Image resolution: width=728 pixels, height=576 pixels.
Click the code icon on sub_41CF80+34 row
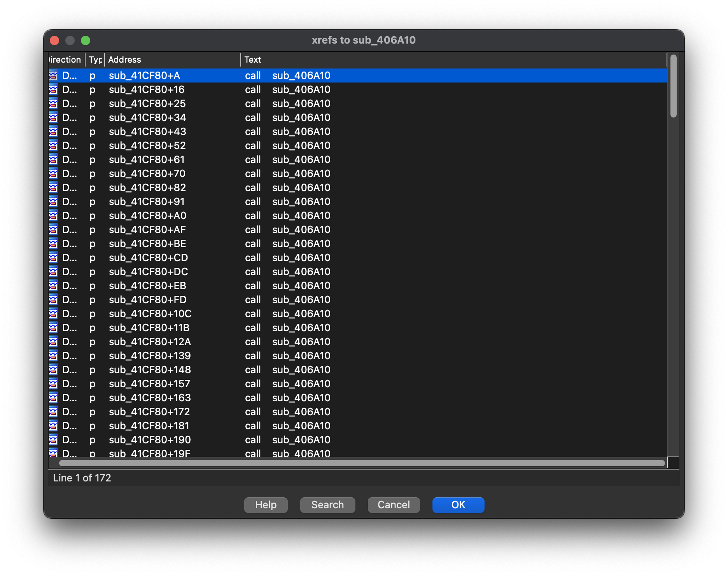[x=53, y=118]
